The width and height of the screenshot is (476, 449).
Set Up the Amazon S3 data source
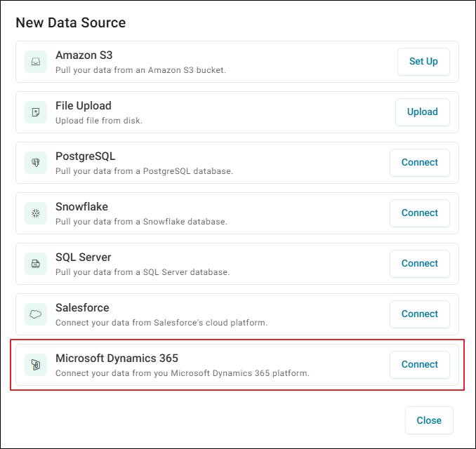[x=423, y=62]
